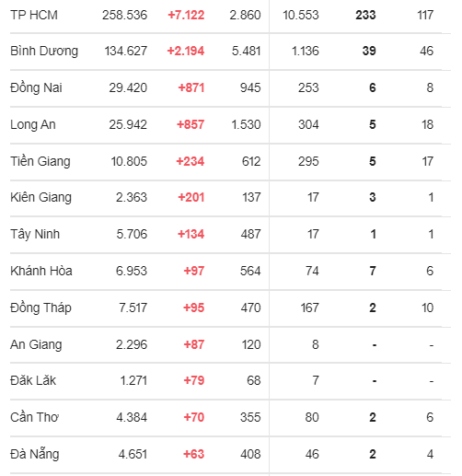Viewport: 462px width, 476px height.
Task: Select the TP HCM row name
Action: (34, 15)
